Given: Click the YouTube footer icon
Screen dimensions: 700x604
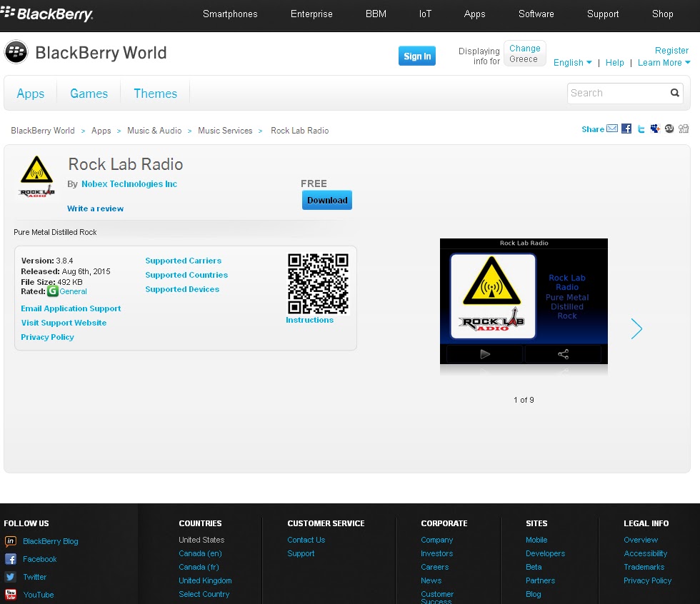Looking at the screenshot, I should tap(10, 595).
